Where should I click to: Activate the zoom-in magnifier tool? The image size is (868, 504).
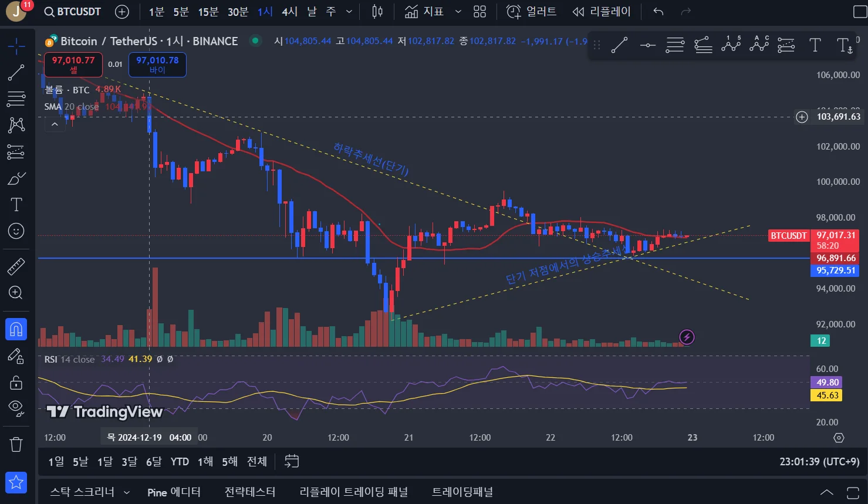[16, 293]
